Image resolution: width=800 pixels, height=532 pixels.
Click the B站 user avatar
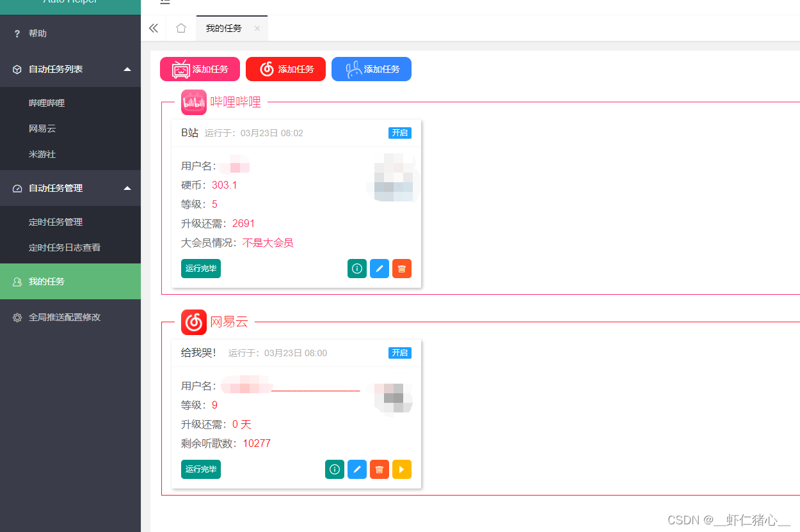(x=392, y=177)
